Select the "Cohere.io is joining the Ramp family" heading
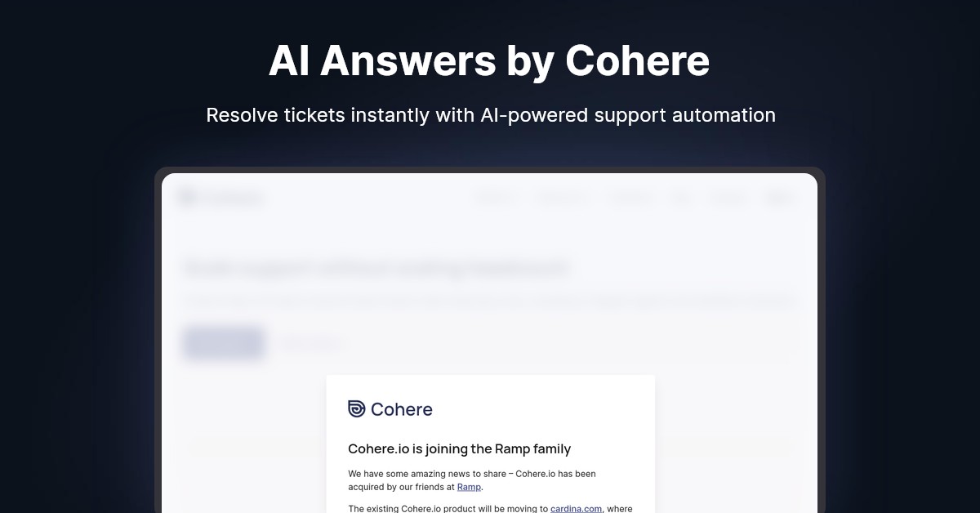980x513 pixels. coord(459,448)
